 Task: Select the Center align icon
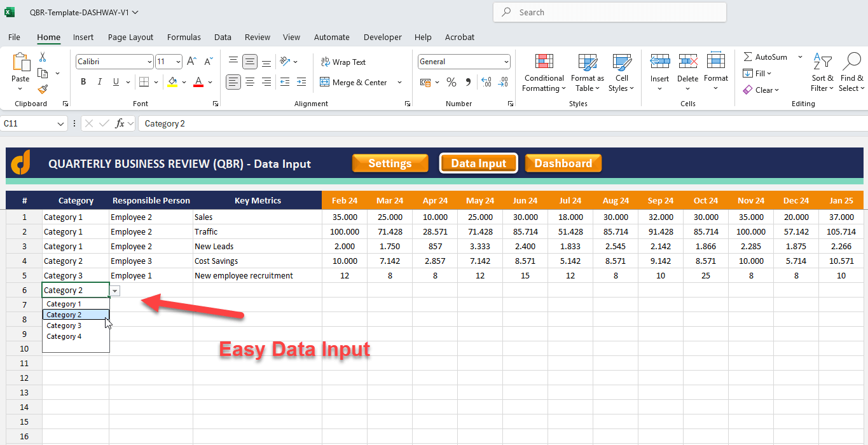pos(251,82)
